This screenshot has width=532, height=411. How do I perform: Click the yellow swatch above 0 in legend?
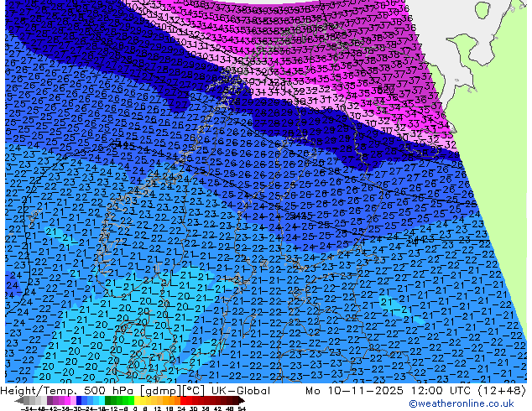point(137,401)
